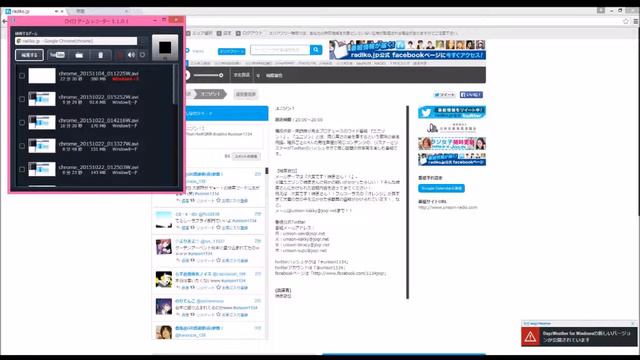Click the recorder list vertical scrollbar
Image resolution: width=640 pixels, height=360 pixels.
tap(175, 84)
